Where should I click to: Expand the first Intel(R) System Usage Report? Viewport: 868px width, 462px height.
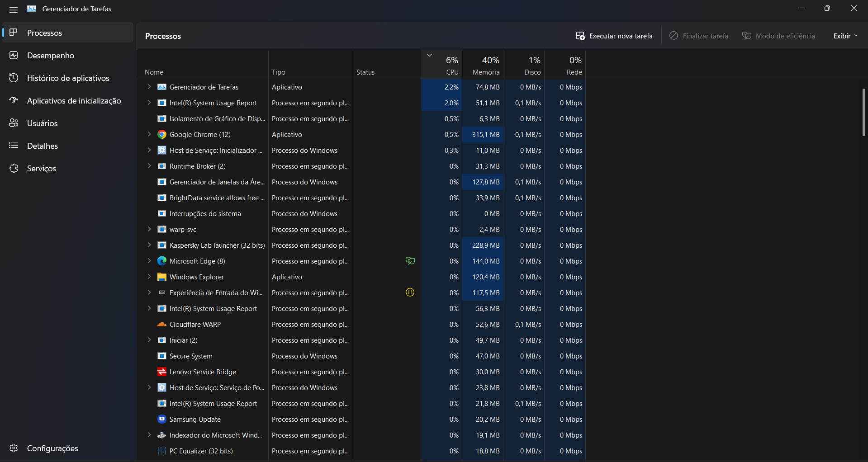click(149, 103)
